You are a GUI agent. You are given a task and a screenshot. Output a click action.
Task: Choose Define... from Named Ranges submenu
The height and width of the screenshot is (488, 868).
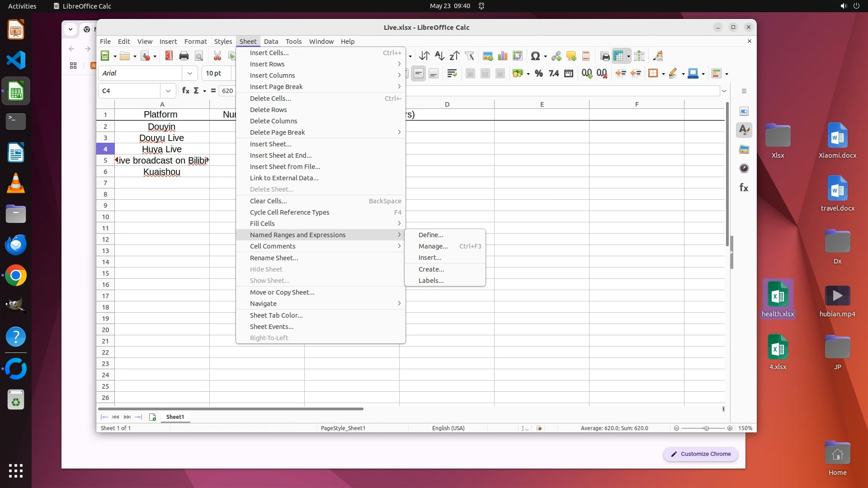click(430, 235)
